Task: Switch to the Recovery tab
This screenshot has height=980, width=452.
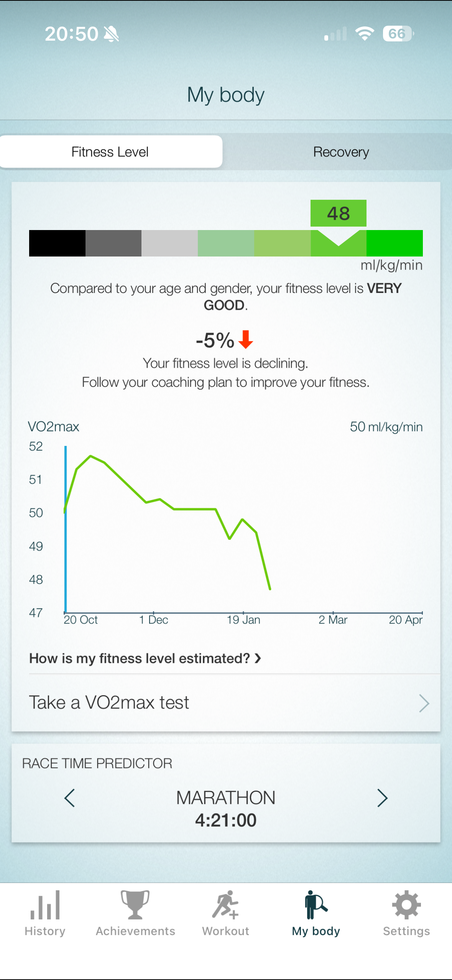Action: (341, 152)
